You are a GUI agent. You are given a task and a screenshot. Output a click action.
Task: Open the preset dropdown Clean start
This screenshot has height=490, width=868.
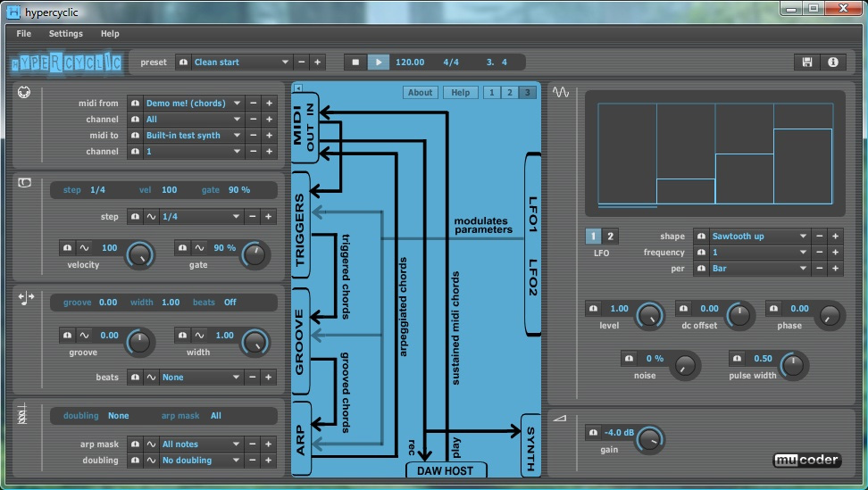(x=241, y=62)
